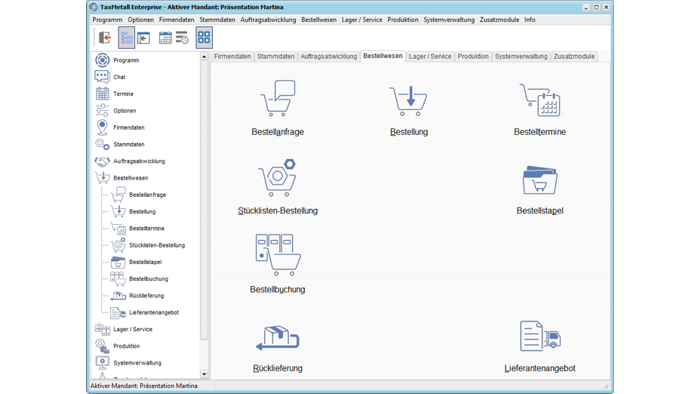Screen dimensions: 700x394
Task: Open the Info menu
Action: [x=530, y=20]
